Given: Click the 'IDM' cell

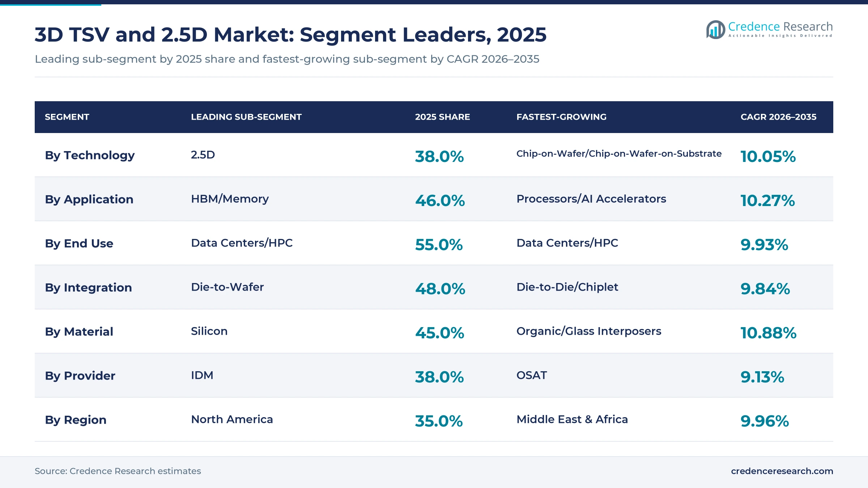Looking at the screenshot, I should point(202,375).
